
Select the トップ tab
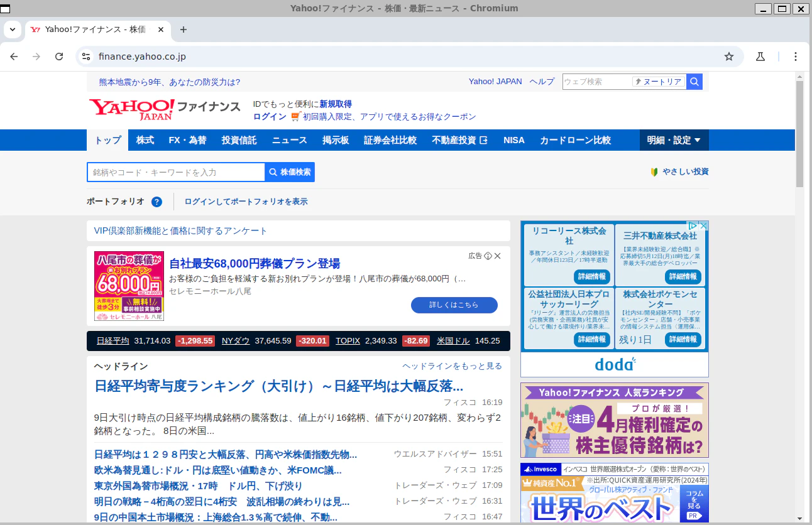click(x=107, y=140)
